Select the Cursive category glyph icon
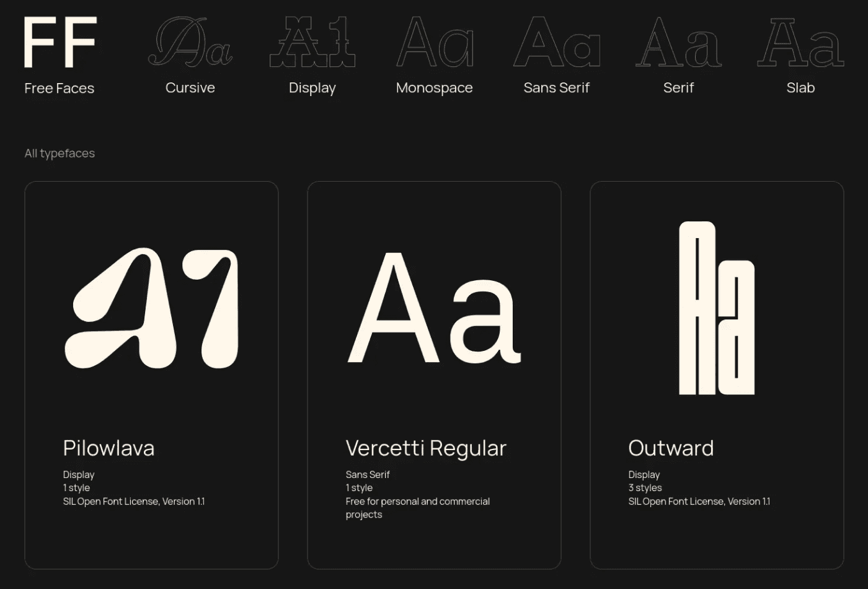The height and width of the screenshot is (589, 868). point(190,42)
